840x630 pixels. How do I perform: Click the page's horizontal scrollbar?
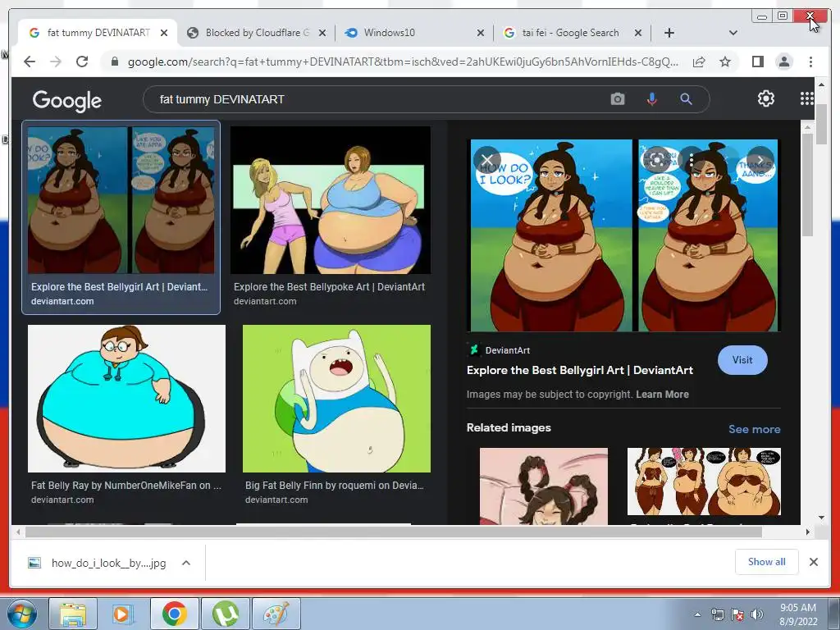pyautogui.click(x=394, y=532)
